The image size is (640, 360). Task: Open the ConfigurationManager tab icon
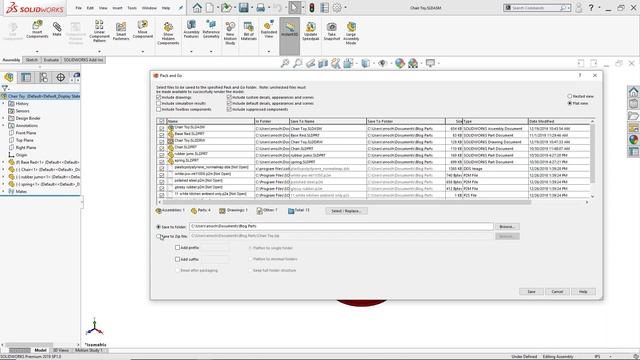[x=43, y=77]
